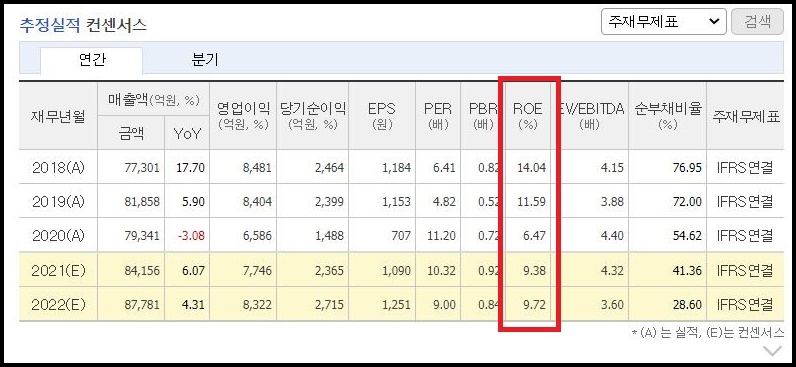This screenshot has width=796, height=367.
Task: Click the 영업이익 column header
Action: point(243,116)
